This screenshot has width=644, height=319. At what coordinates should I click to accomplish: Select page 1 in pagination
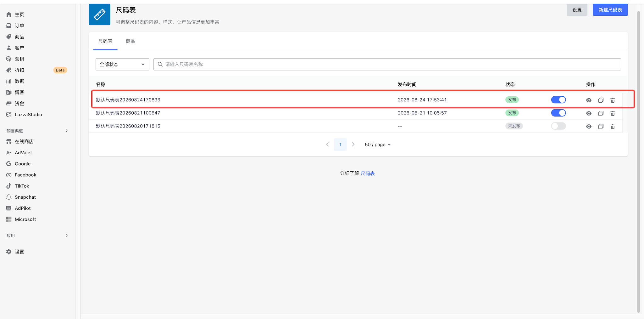(x=340, y=145)
